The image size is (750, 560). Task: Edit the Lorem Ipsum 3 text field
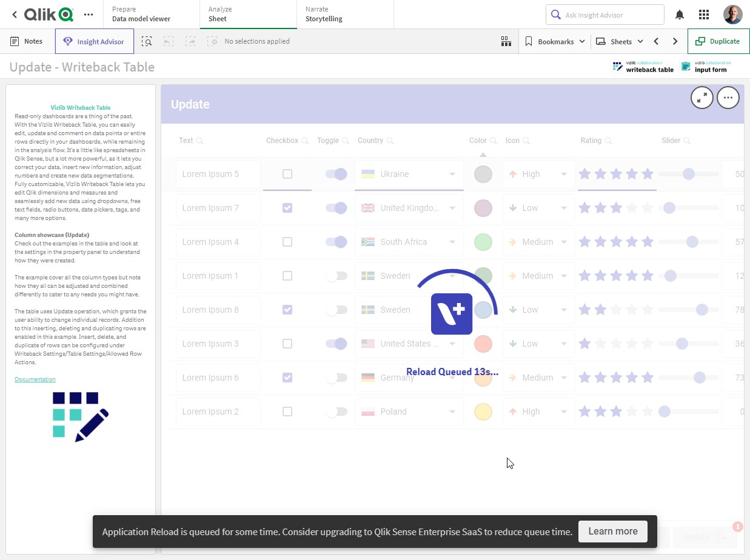218,344
